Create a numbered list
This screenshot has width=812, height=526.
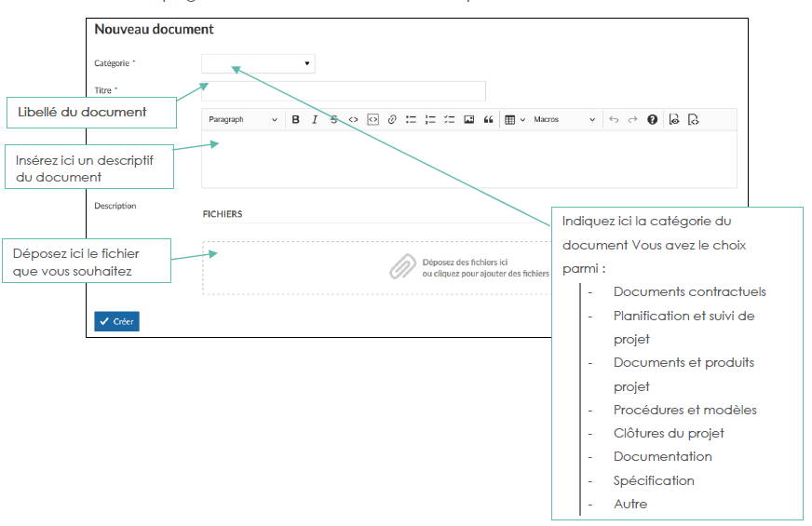pos(430,120)
